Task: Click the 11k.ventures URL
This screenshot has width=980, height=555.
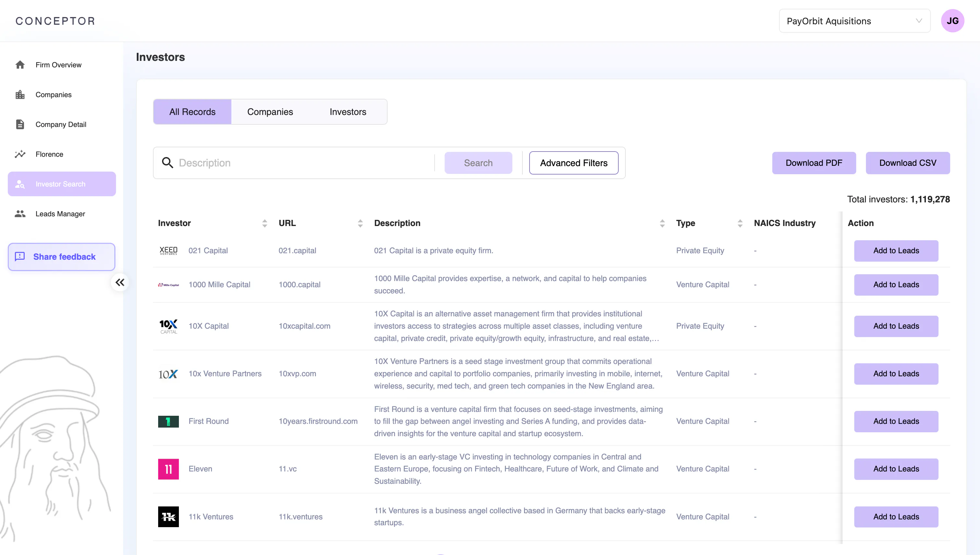Action: (301, 517)
